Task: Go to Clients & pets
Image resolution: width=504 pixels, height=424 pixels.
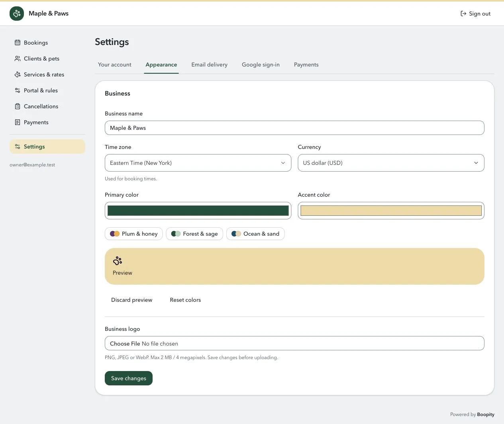Action: pyautogui.click(x=47, y=59)
